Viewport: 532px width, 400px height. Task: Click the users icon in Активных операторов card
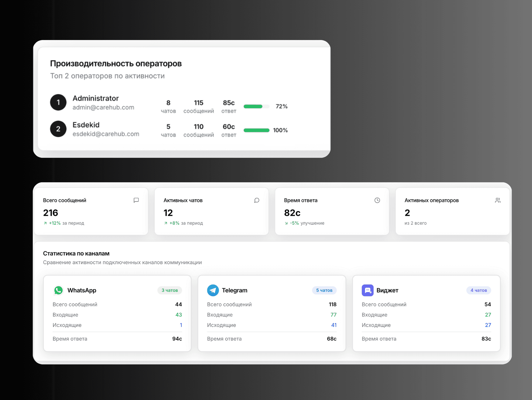[x=498, y=200]
